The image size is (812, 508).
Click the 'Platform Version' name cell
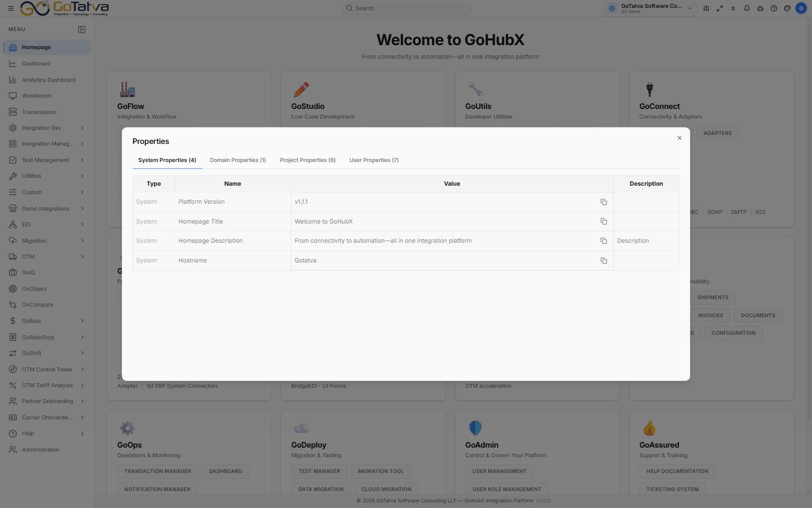232,202
